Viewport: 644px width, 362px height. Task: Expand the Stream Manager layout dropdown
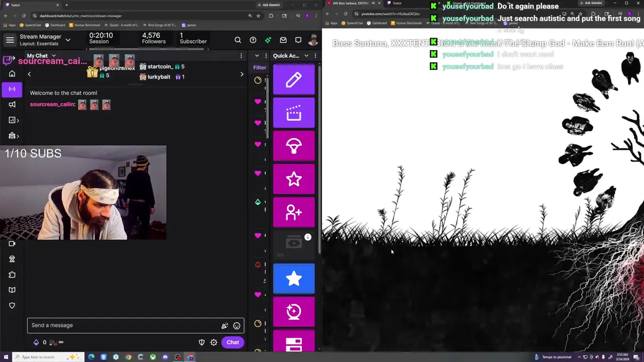coord(68,40)
